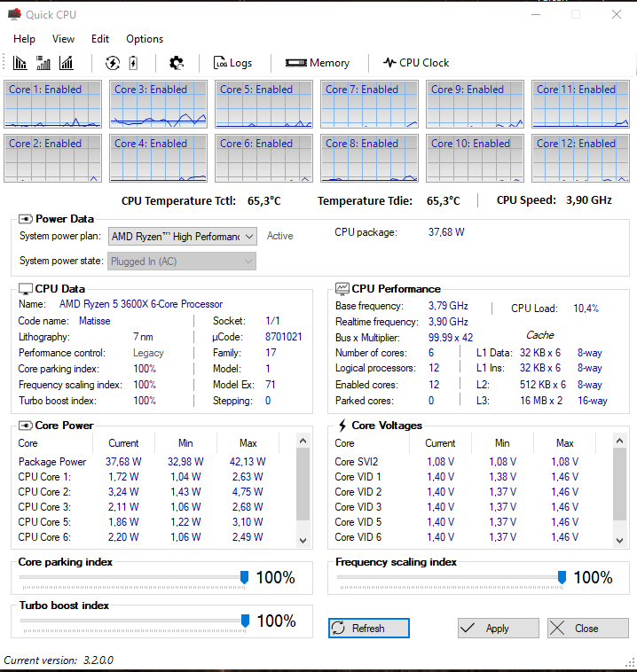This screenshot has width=637, height=672.
Task: Adjust the Frequency scaling index slider handle
Action: [x=562, y=578]
